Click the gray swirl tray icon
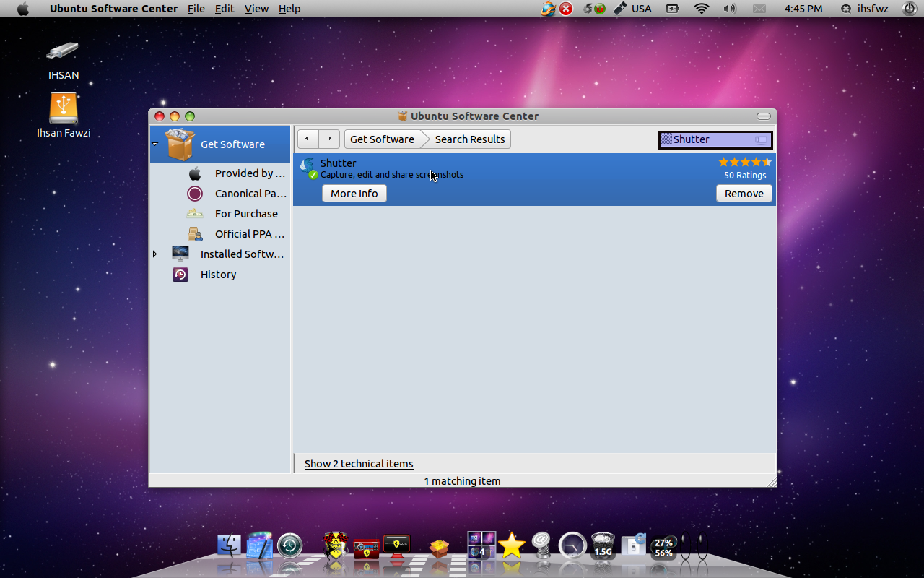The width and height of the screenshot is (924, 578). (x=588, y=9)
